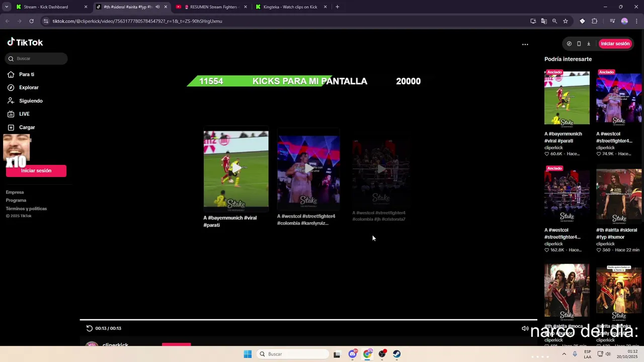Replay the video with the restart icon
Image resolution: width=644 pixels, height=362 pixels.
tap(89, 328)
